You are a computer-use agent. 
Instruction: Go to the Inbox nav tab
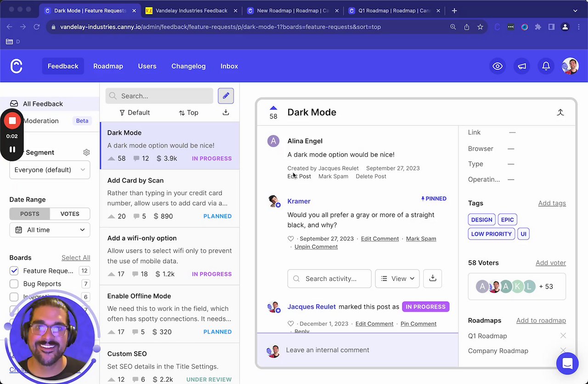[x=229, y=66]
